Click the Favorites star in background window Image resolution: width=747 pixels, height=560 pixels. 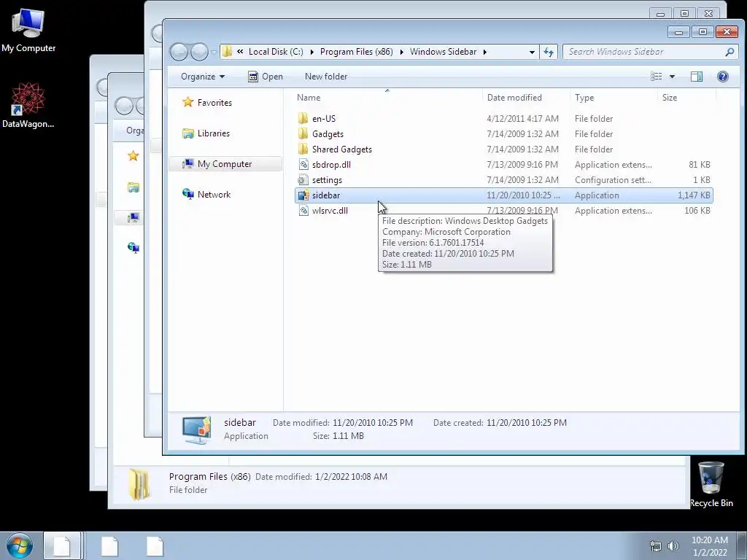133,156
